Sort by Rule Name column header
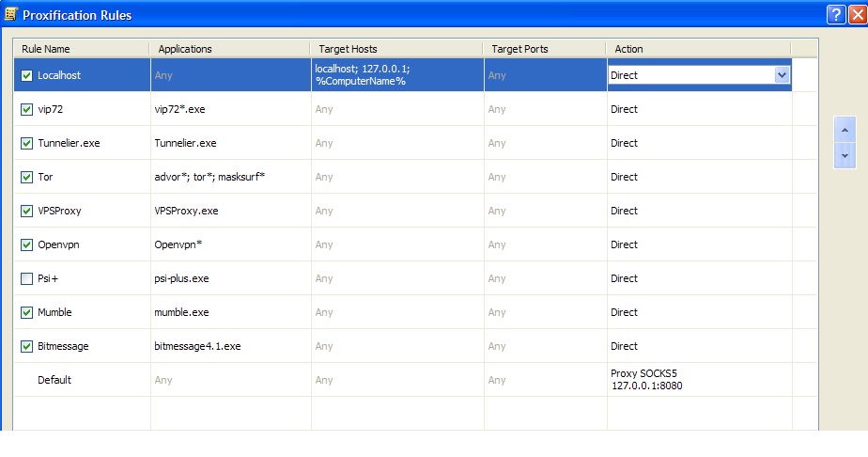Viewport: 868px width, 457px height. 82,49
